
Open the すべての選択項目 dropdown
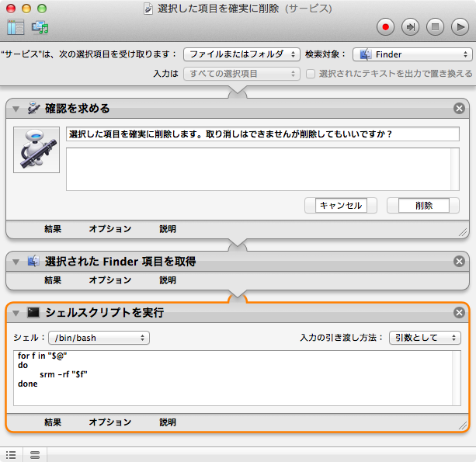point(241,74)
